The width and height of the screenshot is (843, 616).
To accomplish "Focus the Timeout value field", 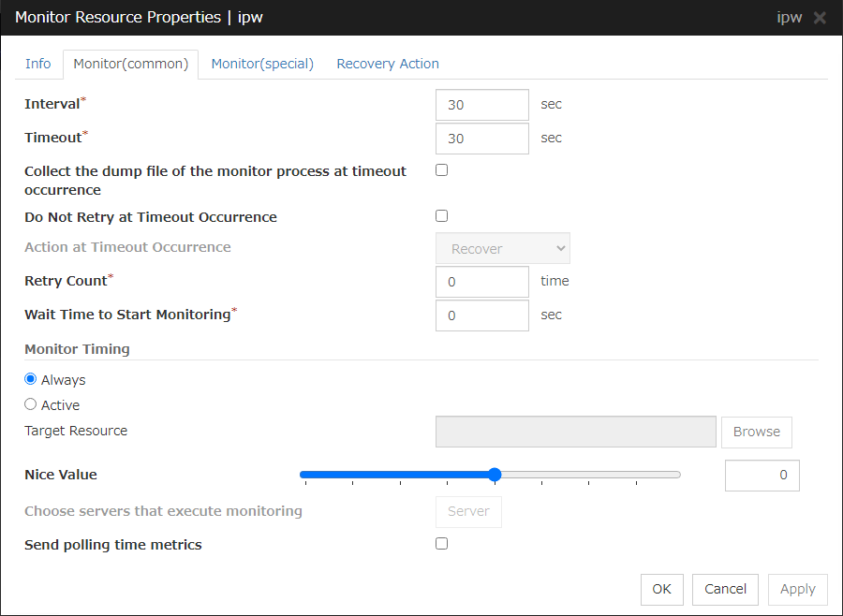I will click(x=482, y=139).
